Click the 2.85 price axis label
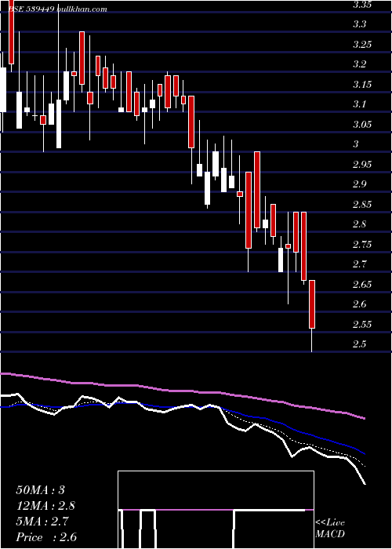Viewport: 392px width, 549px height. pos(362,205)
